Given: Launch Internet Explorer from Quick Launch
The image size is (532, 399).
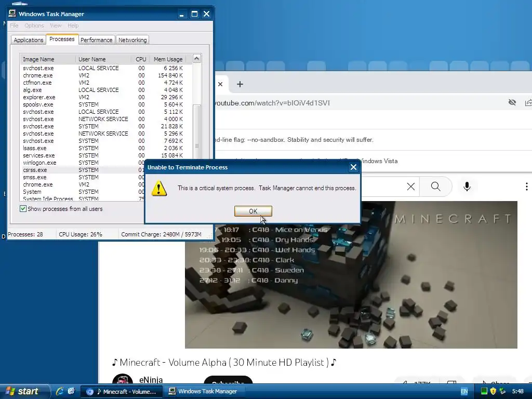Looking at the screenshot, I should [x=60, y=391].
